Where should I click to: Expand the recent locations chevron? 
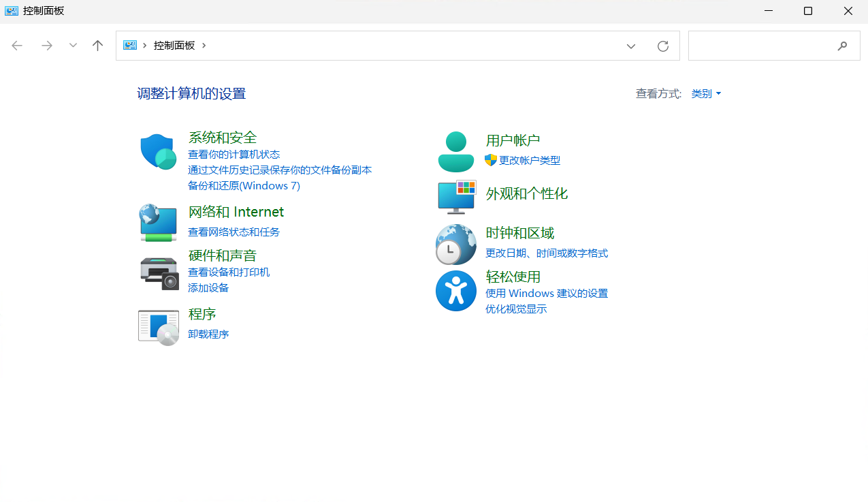[73, 46]
